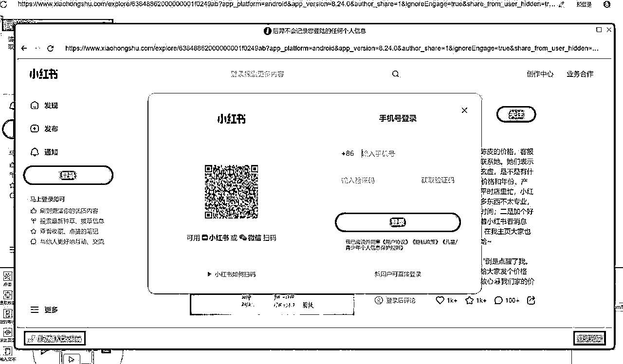Click the star favorite icon showing 1k+
The width and height of the screenshot is (623, 364).
(470, 300)
